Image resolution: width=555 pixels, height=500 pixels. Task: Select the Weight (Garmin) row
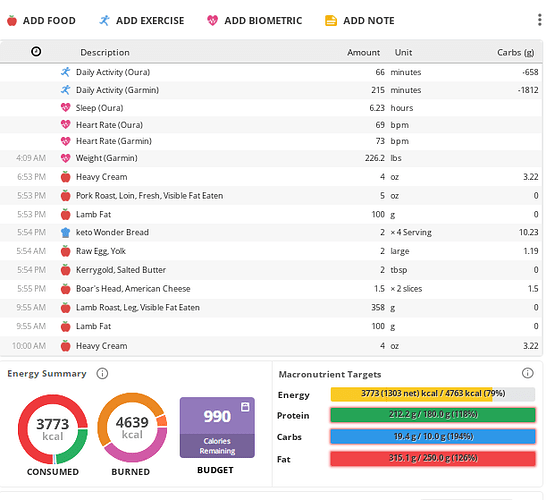(271, 158)
